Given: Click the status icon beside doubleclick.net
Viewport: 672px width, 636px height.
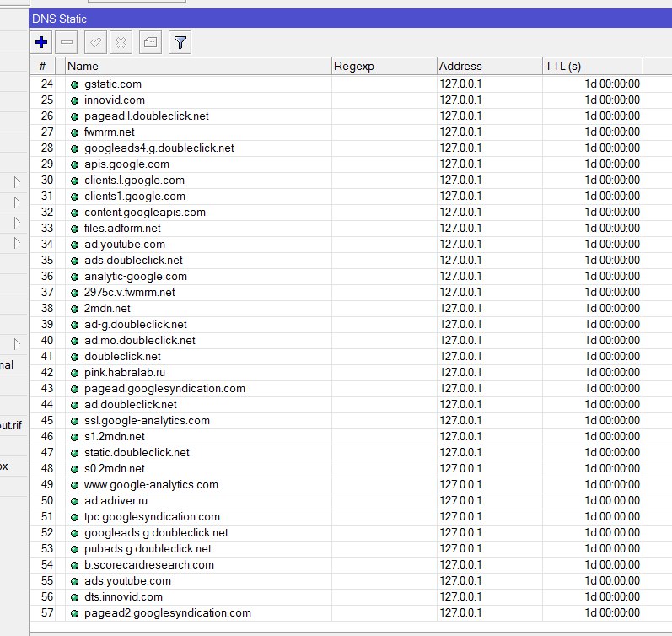Looking at the screenshot, I should coord(74,357).
